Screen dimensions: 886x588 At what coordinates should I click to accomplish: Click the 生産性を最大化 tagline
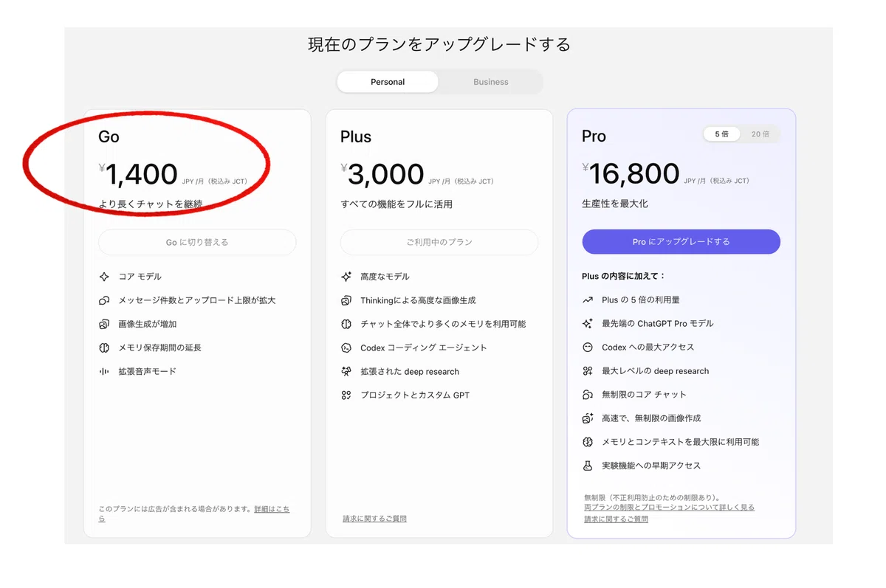coord(615,204)
